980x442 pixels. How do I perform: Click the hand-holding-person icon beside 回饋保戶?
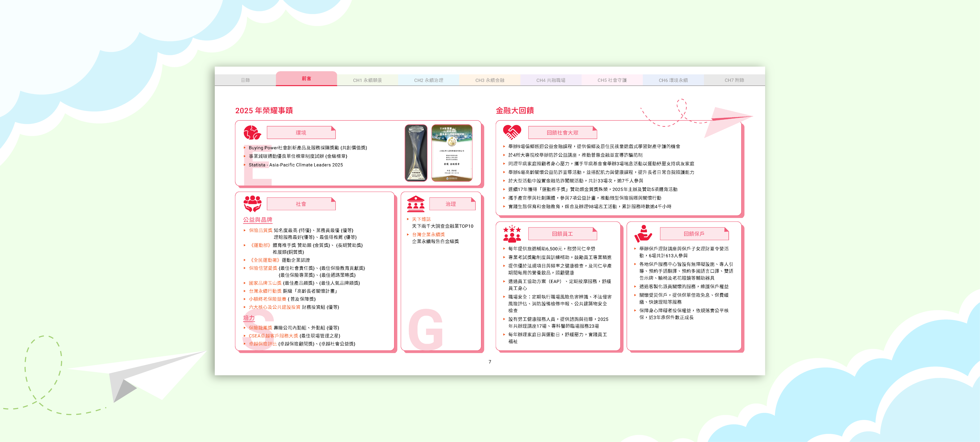(x=643, y=234)
